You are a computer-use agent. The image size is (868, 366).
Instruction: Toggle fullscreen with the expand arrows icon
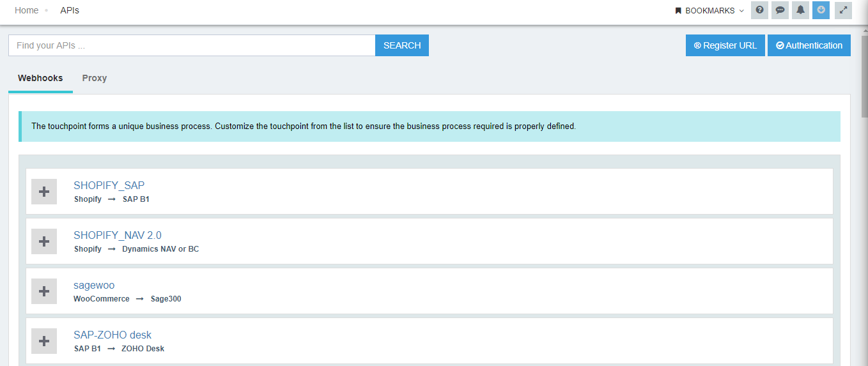(843, 10)
